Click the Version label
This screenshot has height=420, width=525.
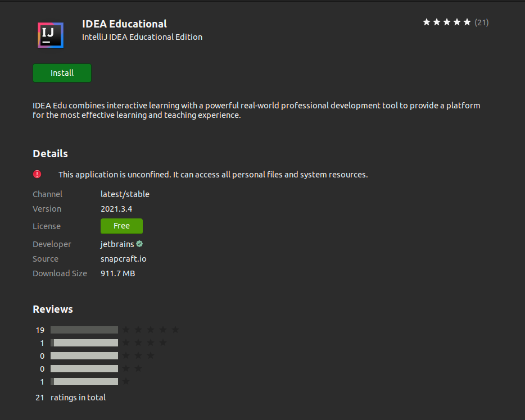coord(47,209)
